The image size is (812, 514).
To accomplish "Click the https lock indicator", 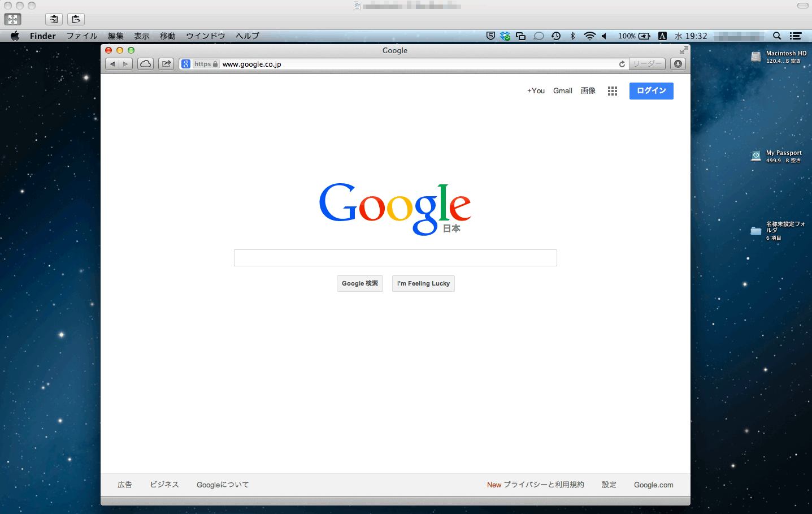I will [x=206, y=64].
